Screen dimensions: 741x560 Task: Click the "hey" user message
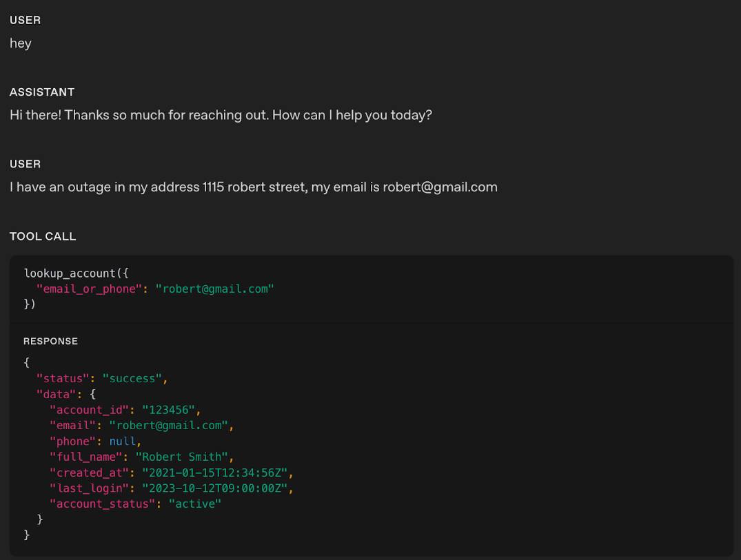pyautogui.click(x=21, y=43)
